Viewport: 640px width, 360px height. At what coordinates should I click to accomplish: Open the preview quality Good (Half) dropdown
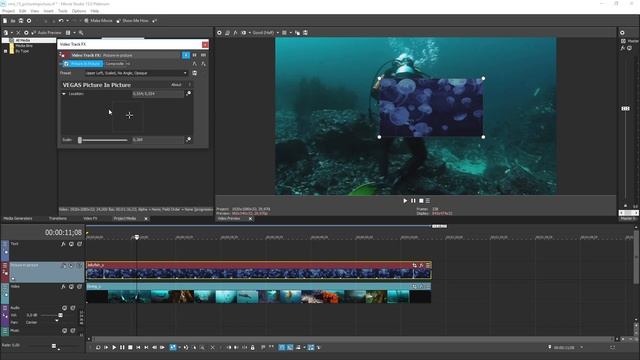265,33
